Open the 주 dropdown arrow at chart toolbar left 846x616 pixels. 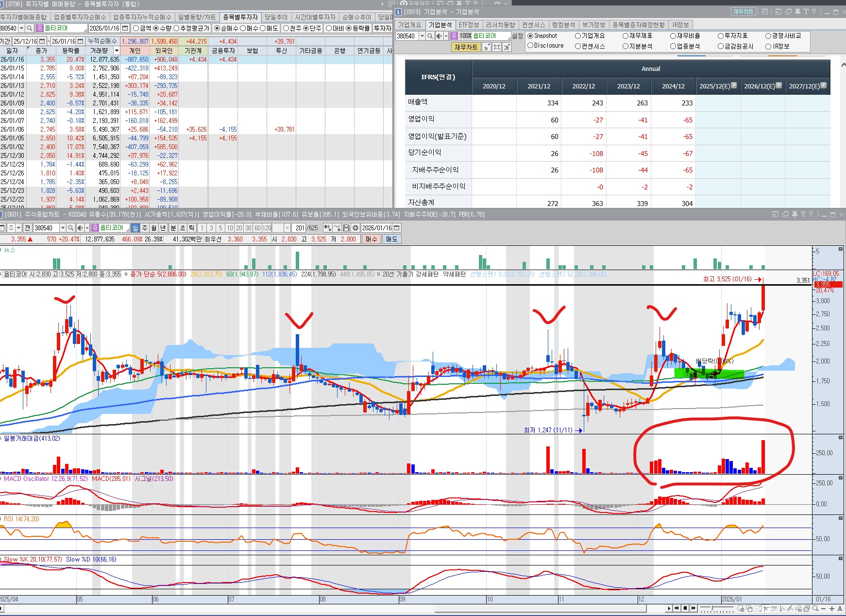click(x=18, y=228)
